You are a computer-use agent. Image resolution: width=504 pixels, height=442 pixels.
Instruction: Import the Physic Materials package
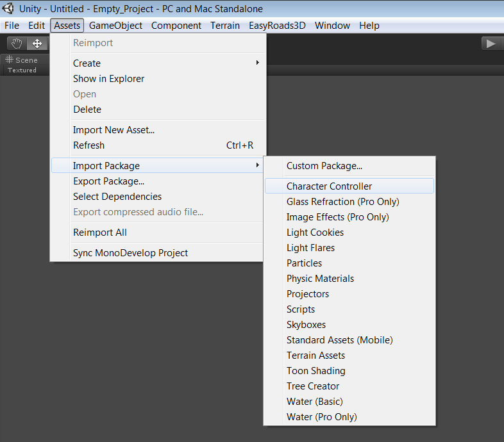(349, 279)
